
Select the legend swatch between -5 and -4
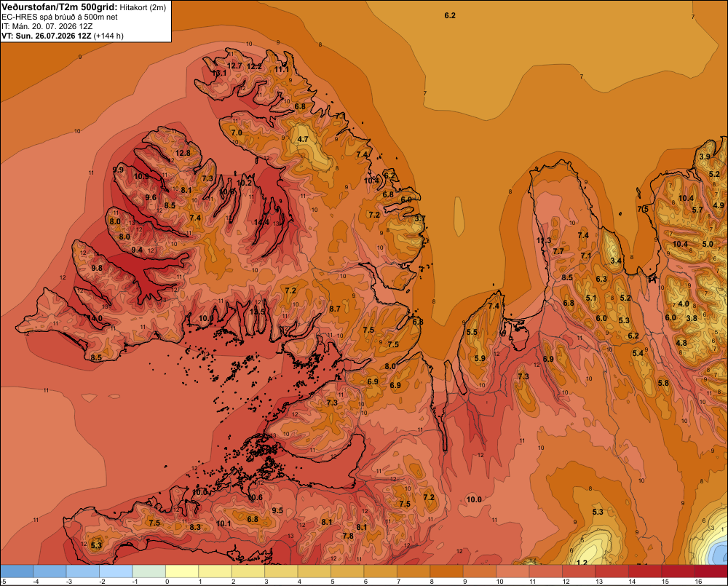(17, 571)
